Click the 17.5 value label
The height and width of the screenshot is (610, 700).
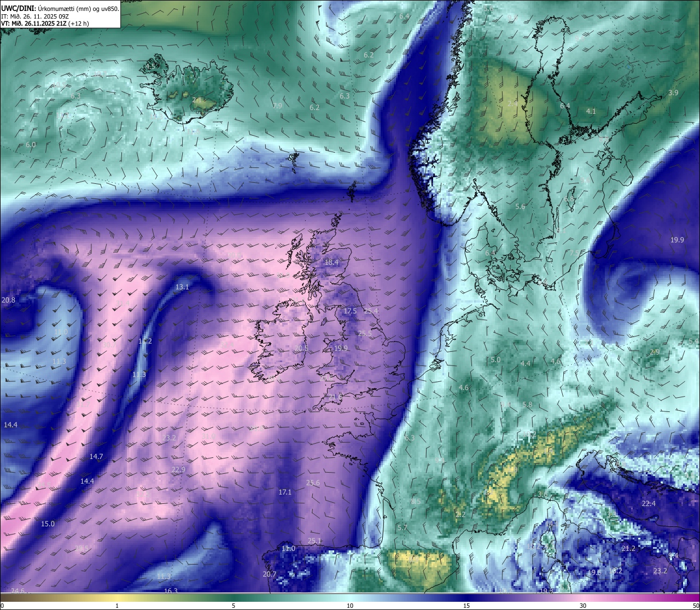pos(350,311)
